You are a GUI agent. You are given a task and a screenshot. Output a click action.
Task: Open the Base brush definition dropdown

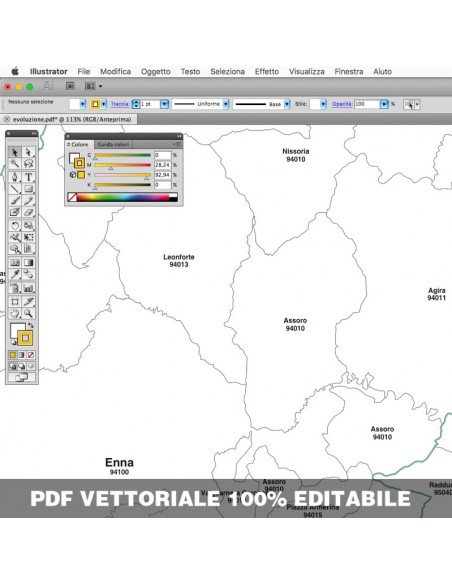point(287,104)
